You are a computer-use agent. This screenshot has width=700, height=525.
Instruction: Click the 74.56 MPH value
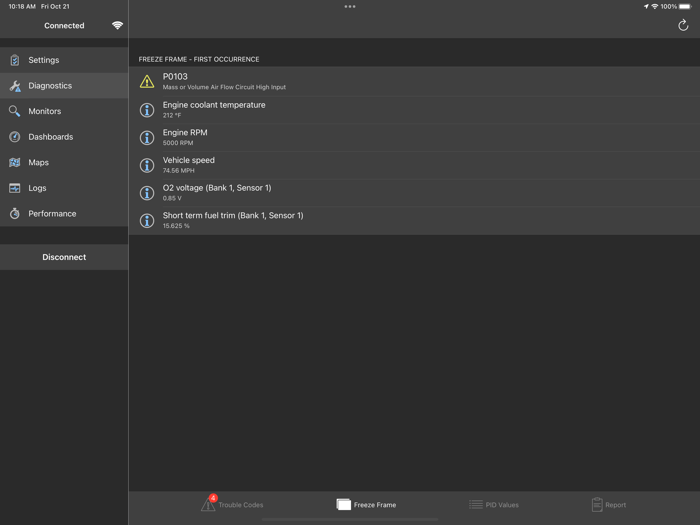tap(179, 171)
